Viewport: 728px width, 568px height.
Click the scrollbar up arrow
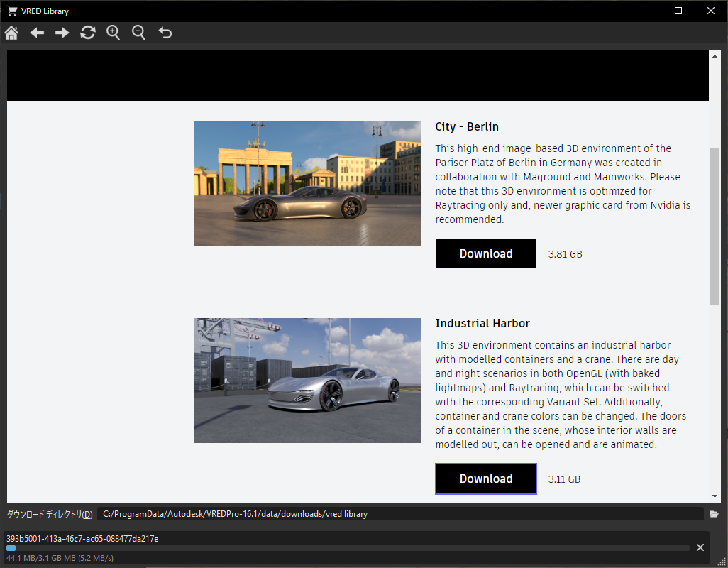point(715,55)
